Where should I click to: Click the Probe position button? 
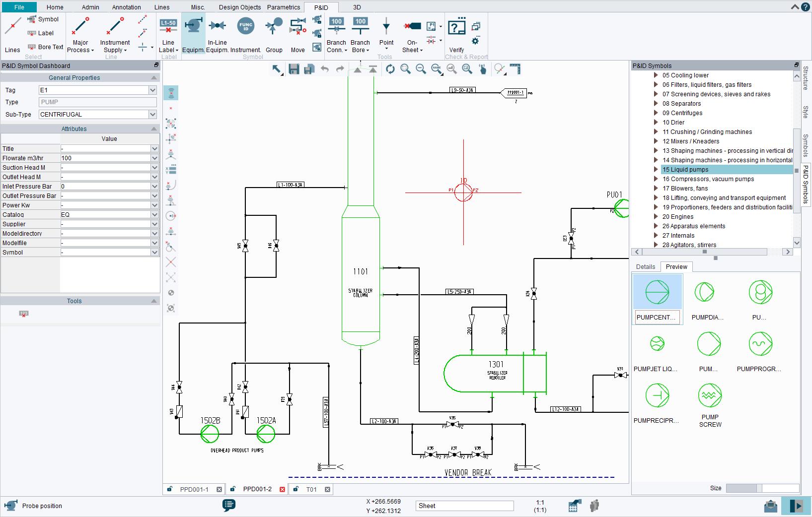coord(10,506)
